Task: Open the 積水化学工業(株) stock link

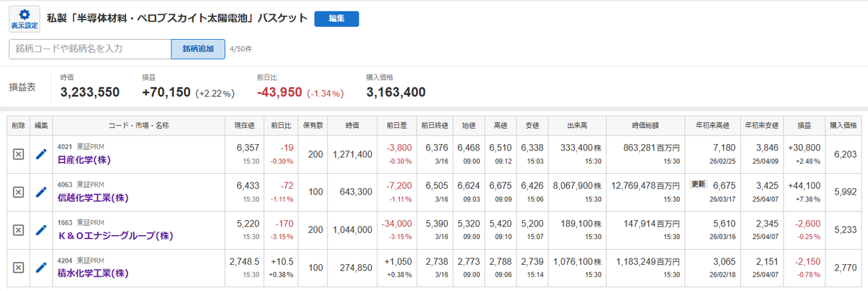Action: 93,273
